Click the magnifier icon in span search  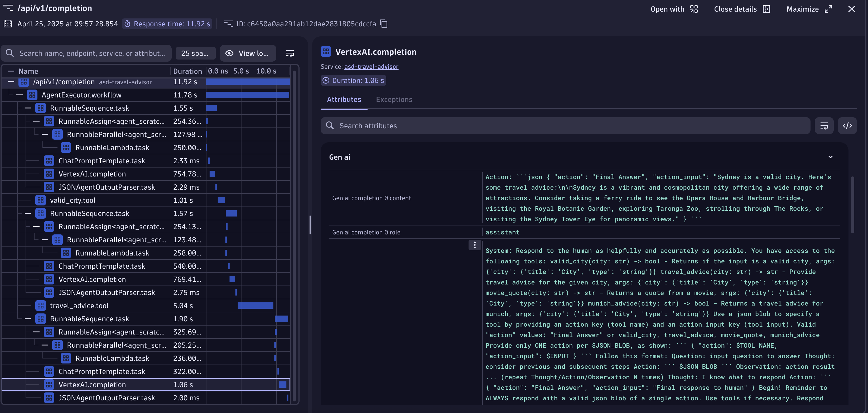10,53
